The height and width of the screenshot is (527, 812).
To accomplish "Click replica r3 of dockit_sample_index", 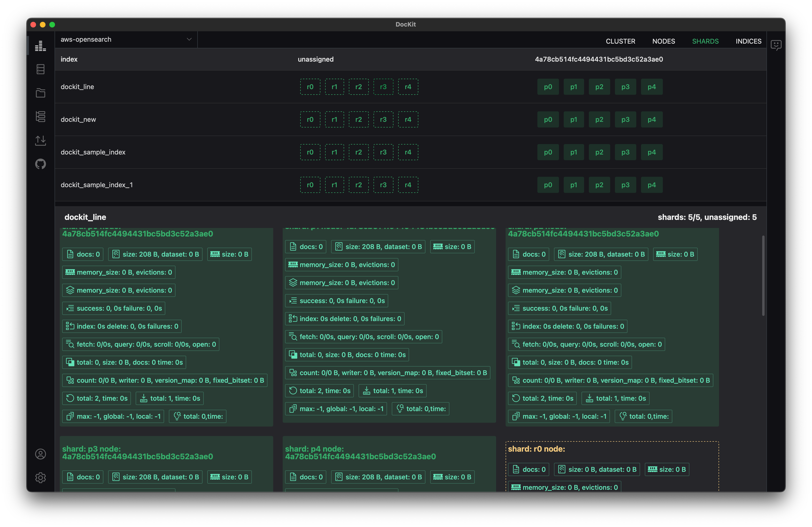I will click(x=383, y=152).
